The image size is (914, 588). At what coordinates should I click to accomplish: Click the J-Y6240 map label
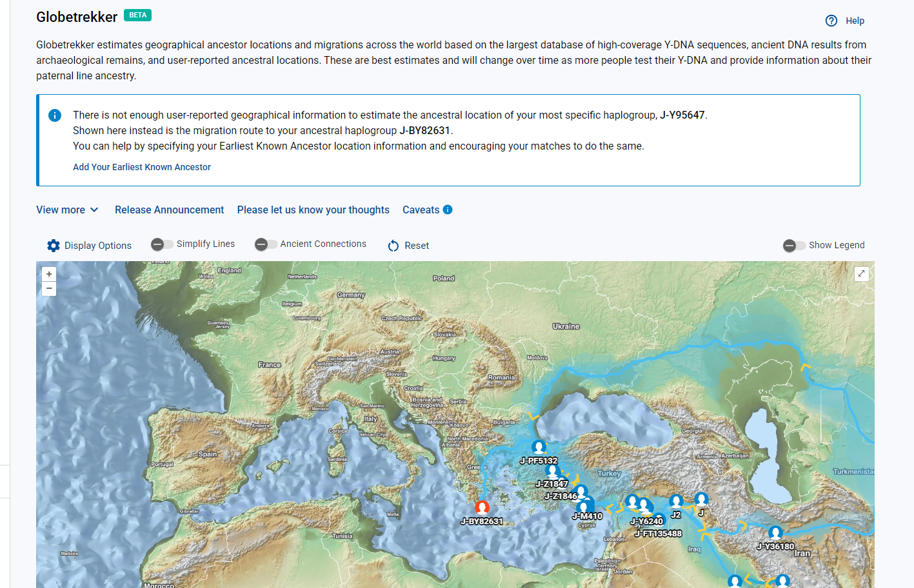point(647,522)
